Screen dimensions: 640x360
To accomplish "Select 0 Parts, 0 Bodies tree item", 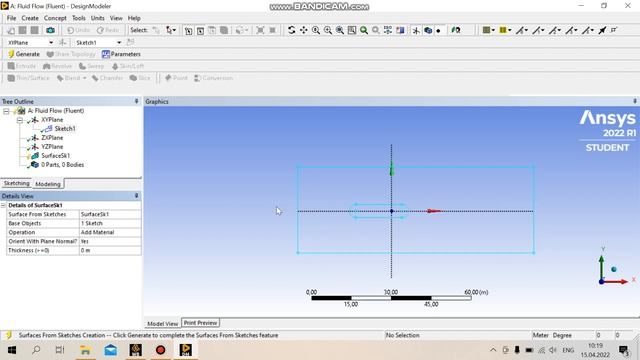I will 62,164.
